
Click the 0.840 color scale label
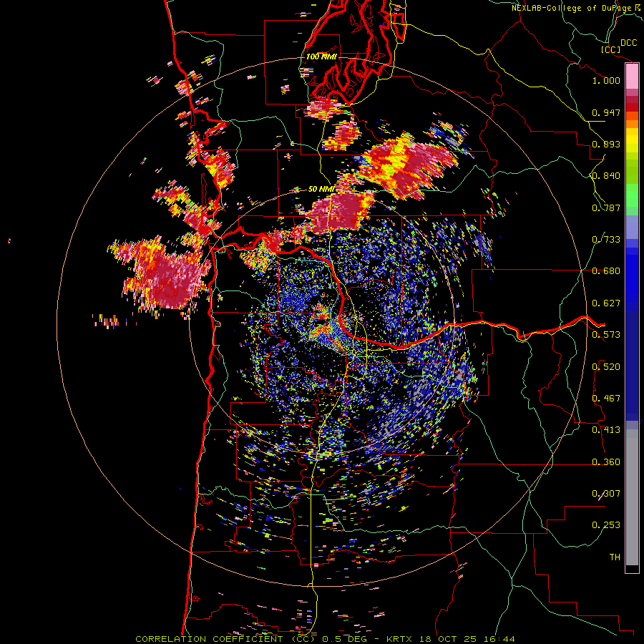click(x=606, y=176)
